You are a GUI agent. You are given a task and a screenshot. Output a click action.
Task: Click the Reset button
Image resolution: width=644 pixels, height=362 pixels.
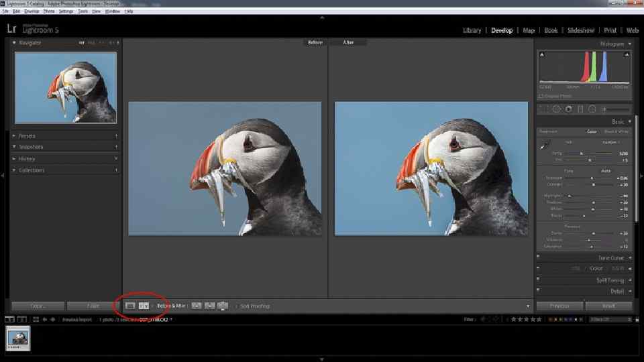click(x=608, y=306)
